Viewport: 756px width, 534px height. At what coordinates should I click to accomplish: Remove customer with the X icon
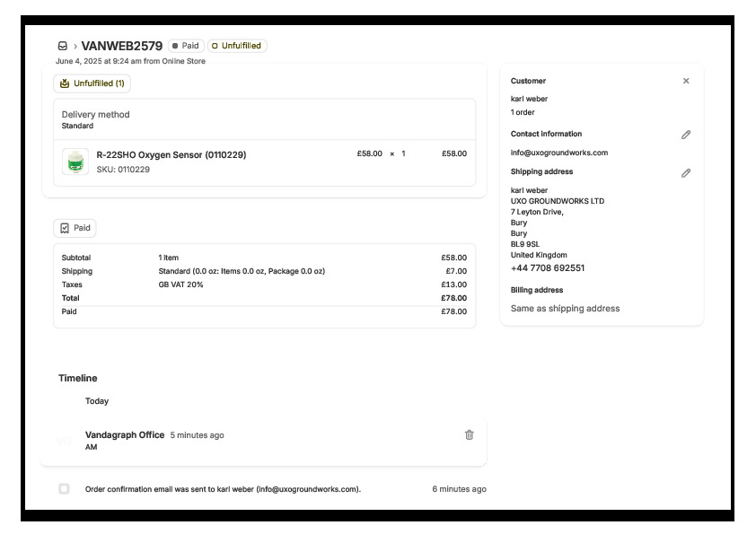click(x=686, y=81)
